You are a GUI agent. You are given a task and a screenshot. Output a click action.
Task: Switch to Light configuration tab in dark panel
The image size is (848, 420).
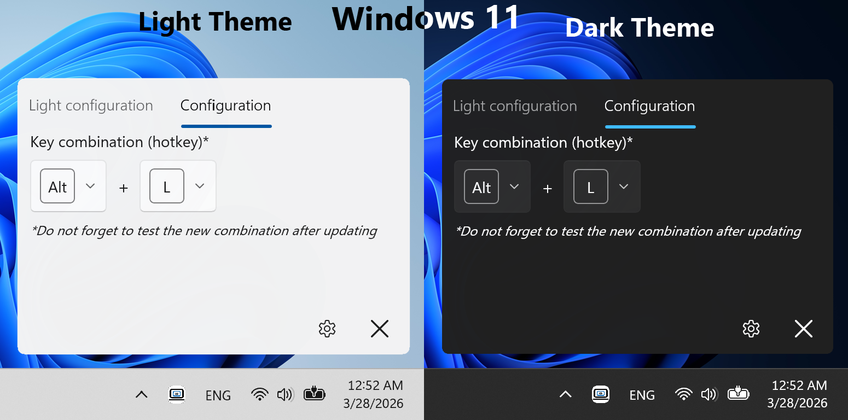click(515, 106)
